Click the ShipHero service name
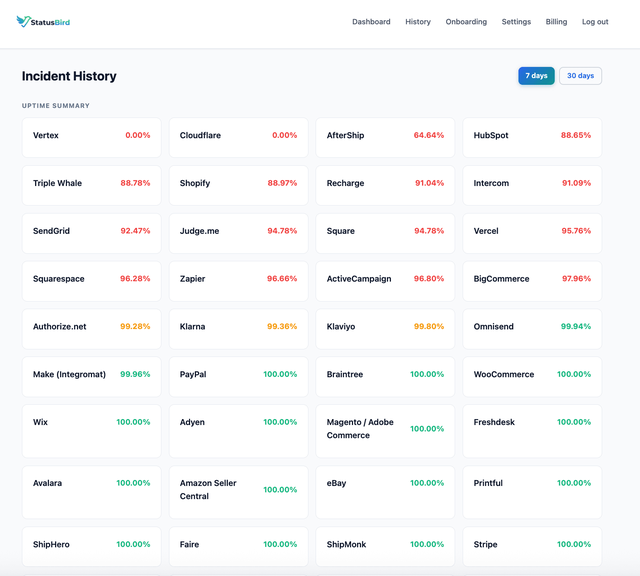The width and height of the screenshot is (640, 576). click(51, 544)
